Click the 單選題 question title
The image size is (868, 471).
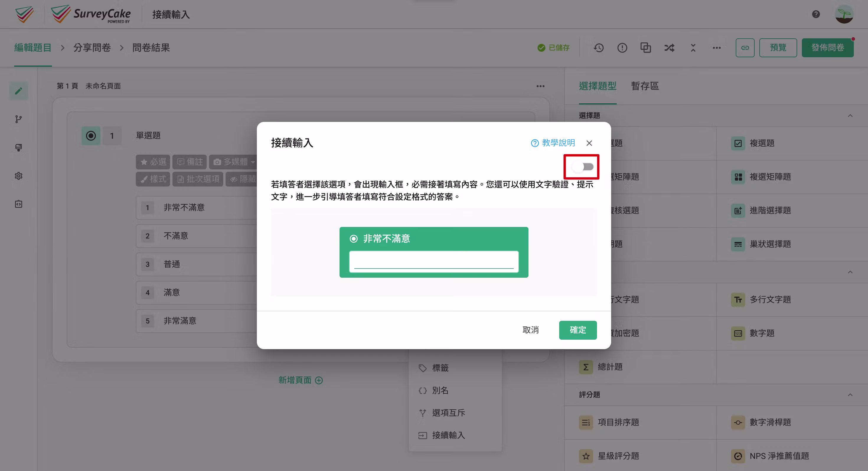tap(148, 135)
